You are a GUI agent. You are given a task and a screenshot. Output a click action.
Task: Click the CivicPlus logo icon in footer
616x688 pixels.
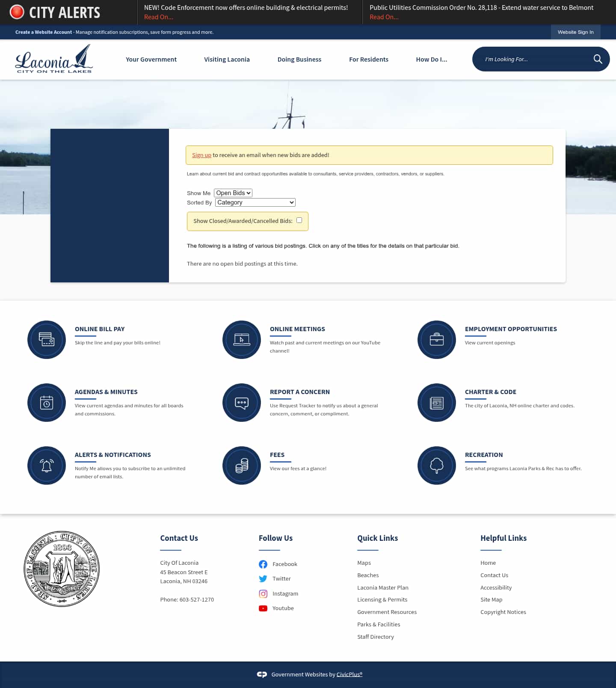[x=262, y=674]
